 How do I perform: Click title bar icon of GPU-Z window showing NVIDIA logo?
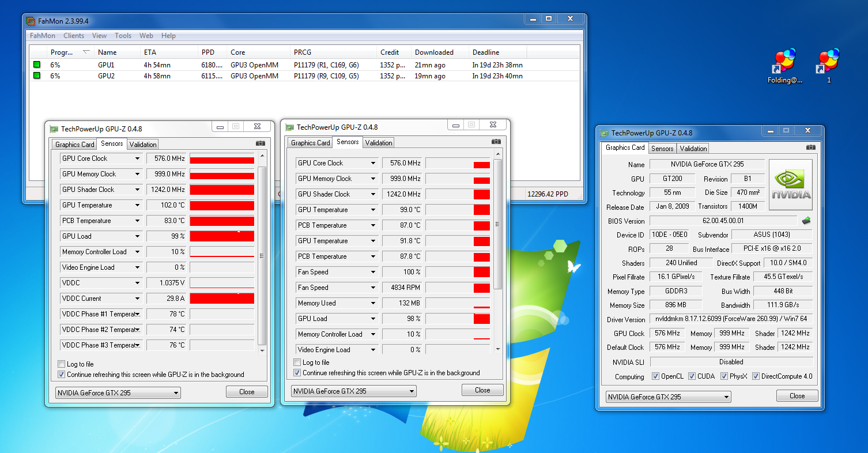[605, 133]
